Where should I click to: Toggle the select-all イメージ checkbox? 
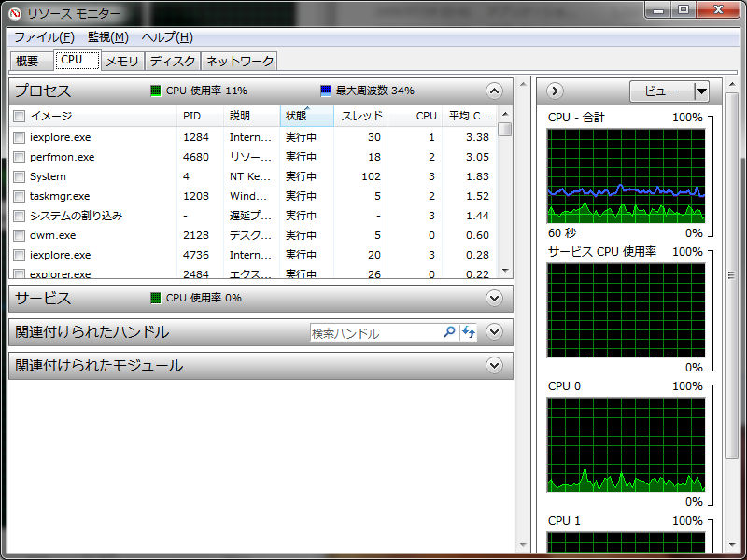coord(19,116)
